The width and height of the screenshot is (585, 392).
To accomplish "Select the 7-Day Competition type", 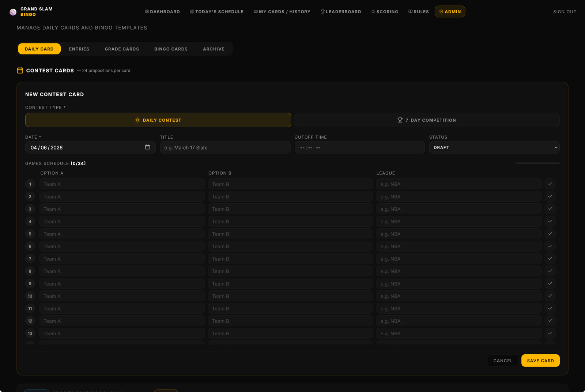I will coord(427,120).
